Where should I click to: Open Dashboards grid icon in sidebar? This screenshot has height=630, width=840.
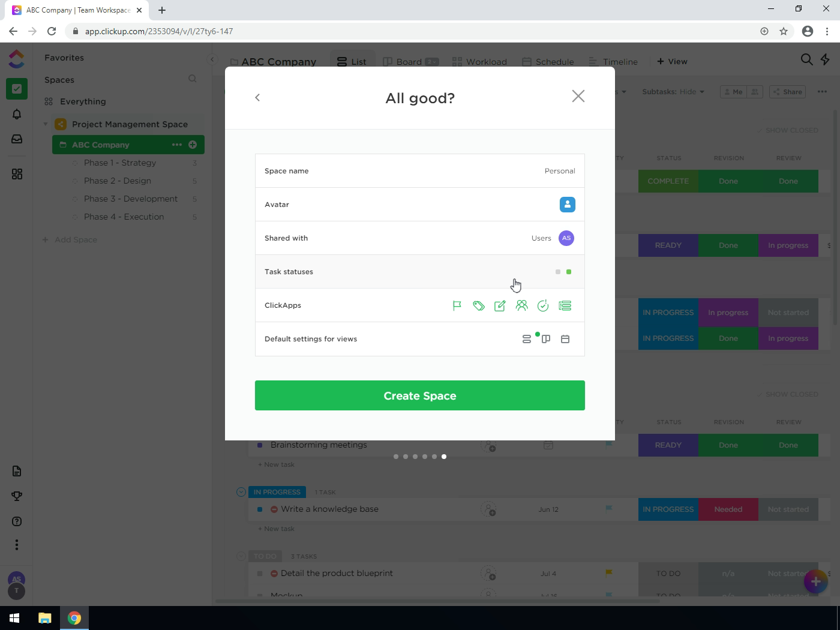click(17, 174)
